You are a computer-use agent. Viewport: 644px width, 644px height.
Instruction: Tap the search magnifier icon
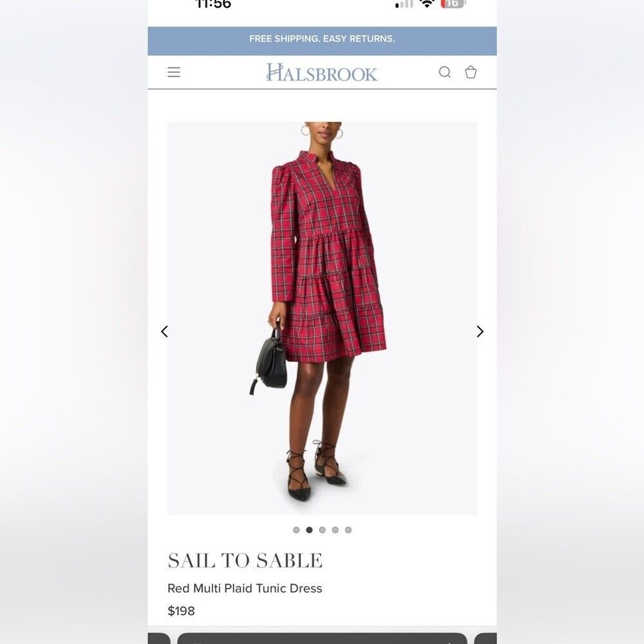pos(445,72)
